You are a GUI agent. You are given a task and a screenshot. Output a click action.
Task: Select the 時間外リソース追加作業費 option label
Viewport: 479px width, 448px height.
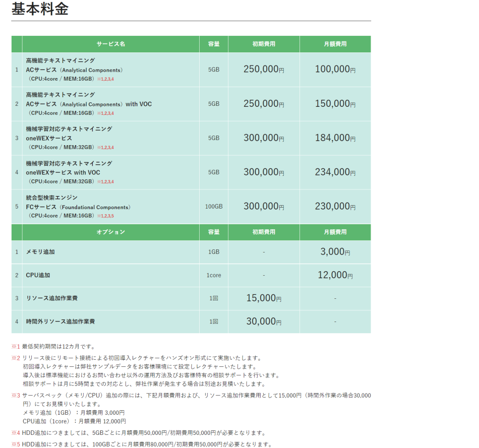point(61,322)
